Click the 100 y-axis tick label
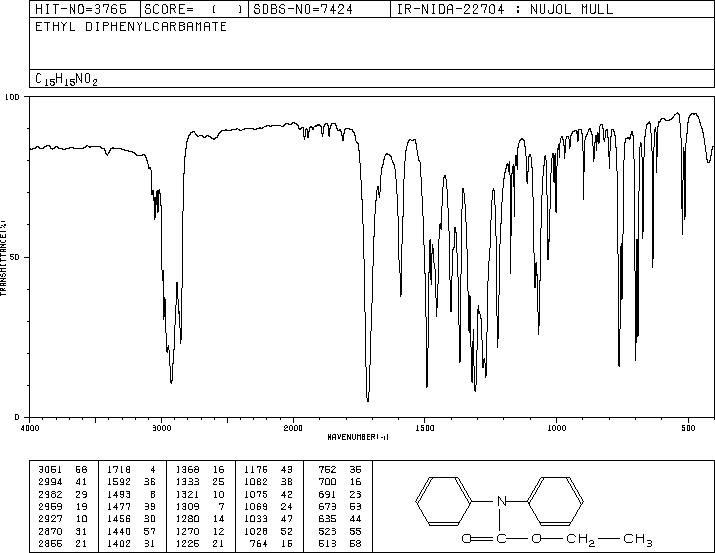The width and height of the screenshot is (715, 553). click(x=12, y=97)
